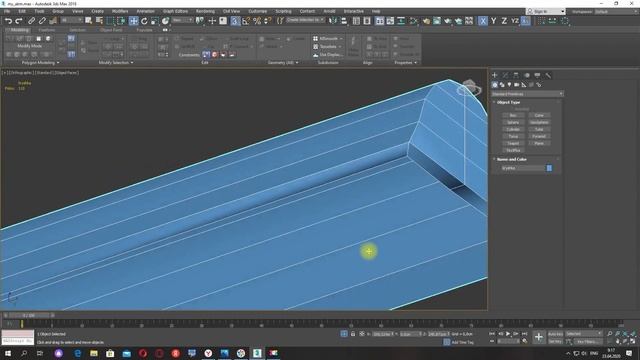Open the Customize menu
The width and height of the screenshot is (640, 360).
(258, 11)
